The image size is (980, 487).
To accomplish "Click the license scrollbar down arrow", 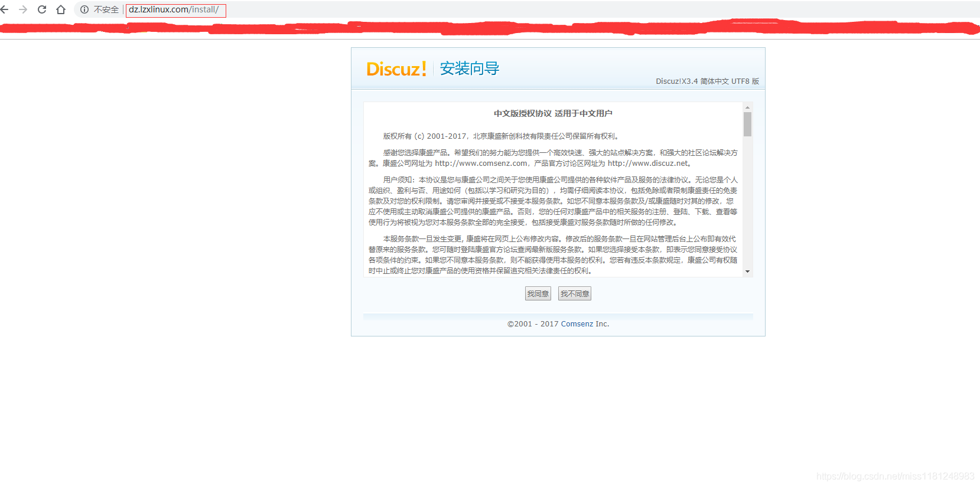I will pos(747,272).
